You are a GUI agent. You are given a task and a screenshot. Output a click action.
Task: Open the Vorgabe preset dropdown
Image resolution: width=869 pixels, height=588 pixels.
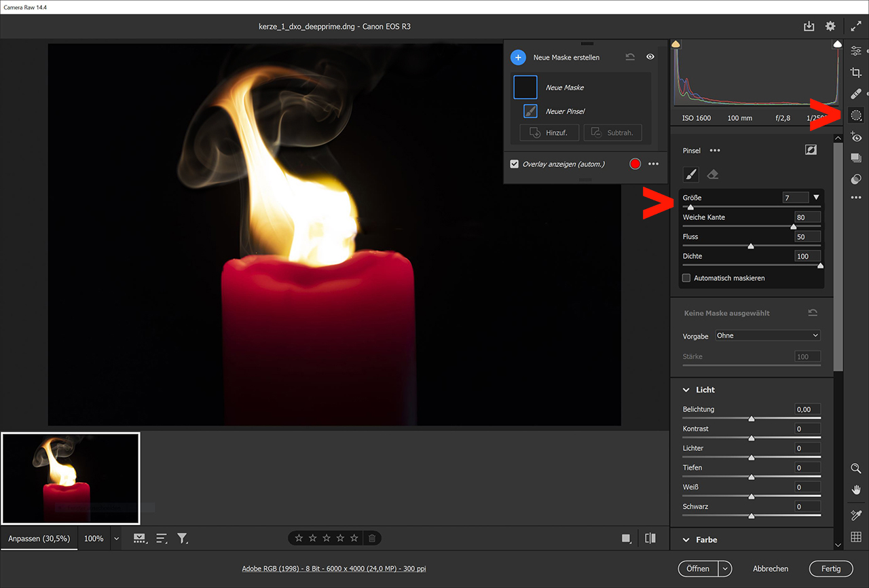point(767,335)
